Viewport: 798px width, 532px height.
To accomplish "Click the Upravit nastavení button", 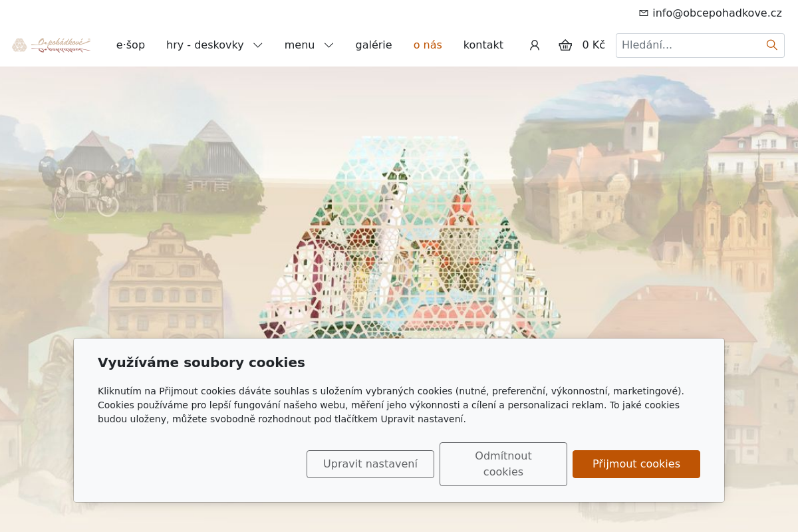I will pos(370,464).
